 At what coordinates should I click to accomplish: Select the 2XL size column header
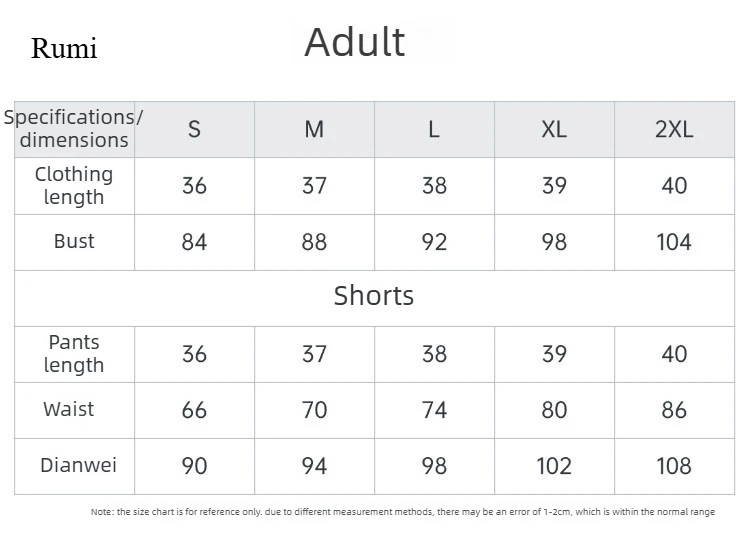[x=674, y=129]
